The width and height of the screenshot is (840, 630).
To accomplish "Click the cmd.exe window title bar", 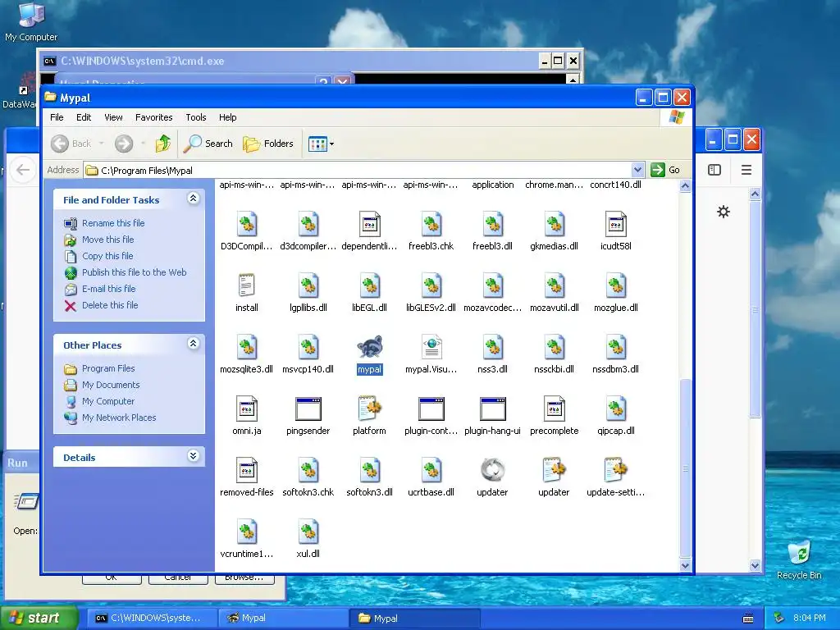I will pos(290,61).
